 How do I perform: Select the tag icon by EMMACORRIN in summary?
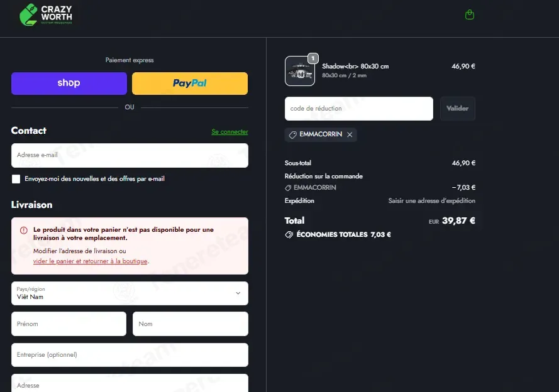click(x=288, y=188)
